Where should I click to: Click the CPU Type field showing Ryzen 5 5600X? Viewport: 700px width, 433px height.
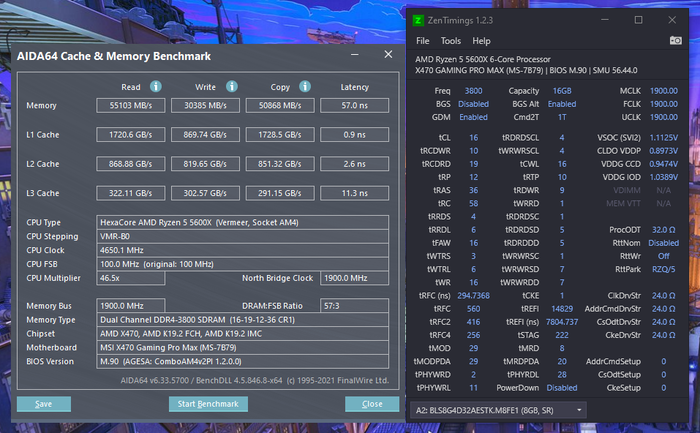tap(242, 222)
